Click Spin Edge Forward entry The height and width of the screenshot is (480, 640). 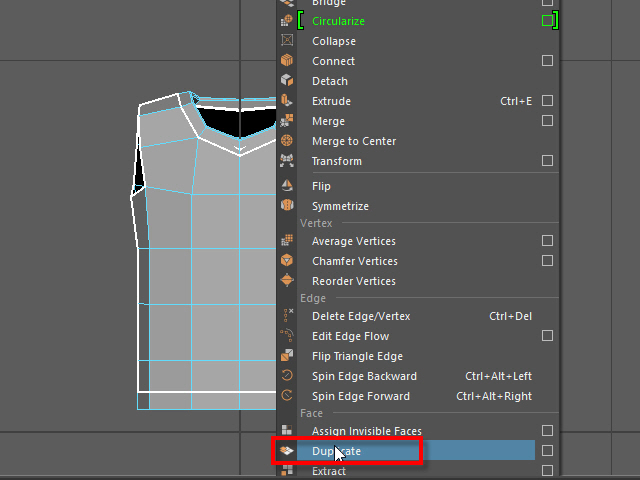click(360, 396)
